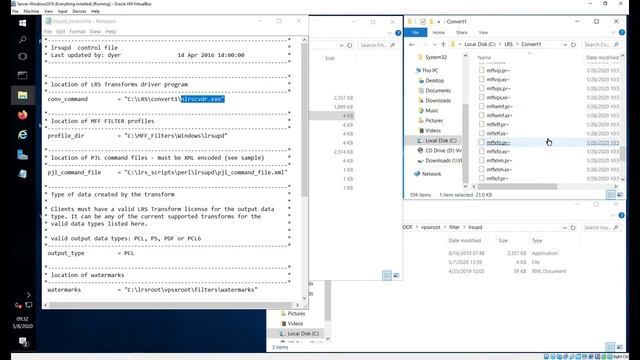Screen dimensions: 640x360
Task: Open the Windows Start menu
Action: pyautogui.click(x=22, y=23)
